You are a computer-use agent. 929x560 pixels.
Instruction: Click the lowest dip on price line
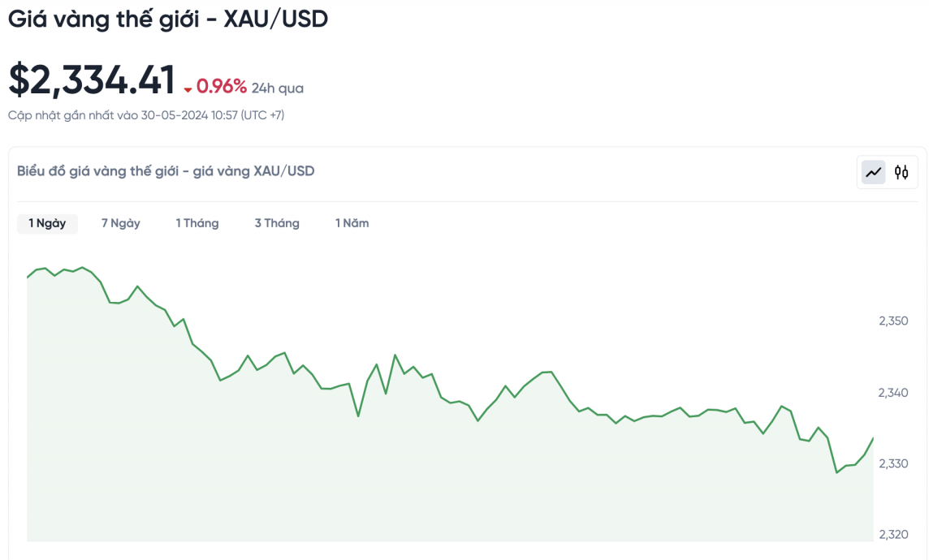[x=837, y=472]
